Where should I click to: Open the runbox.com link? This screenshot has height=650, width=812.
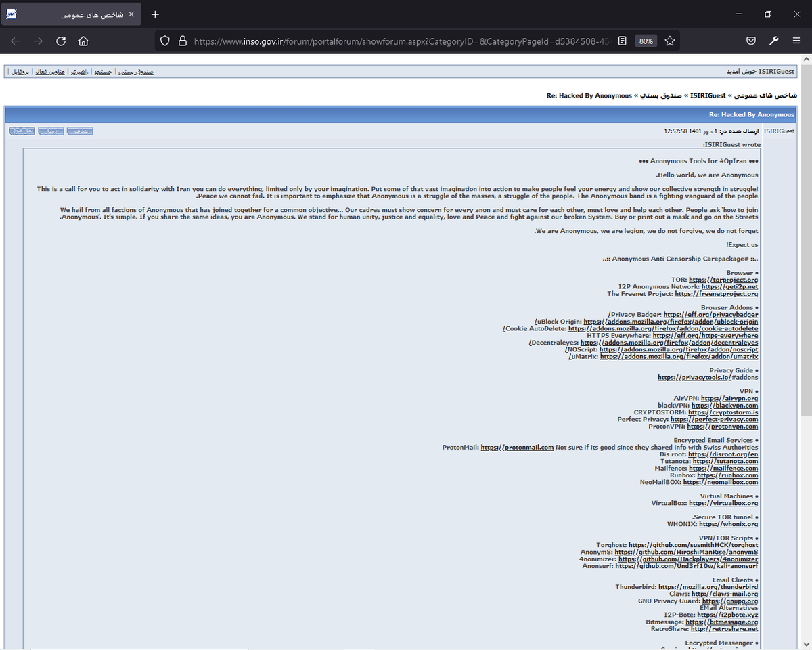(727, 475)
